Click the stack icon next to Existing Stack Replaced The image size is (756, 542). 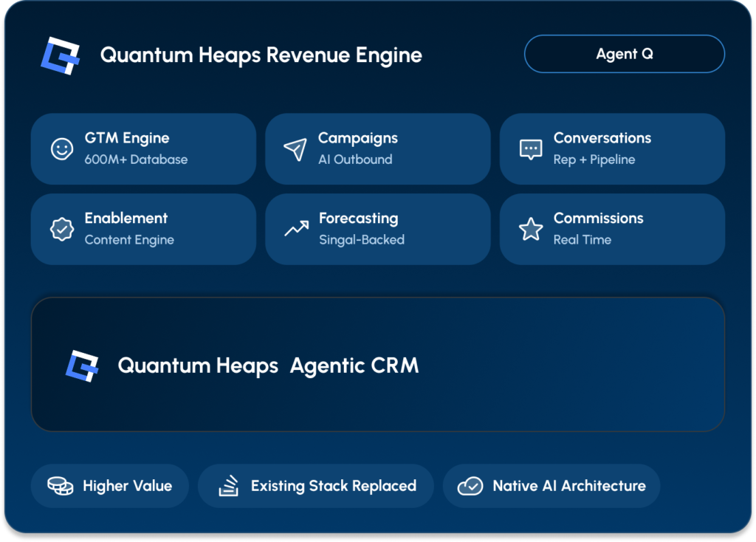[x=229, y=486]
